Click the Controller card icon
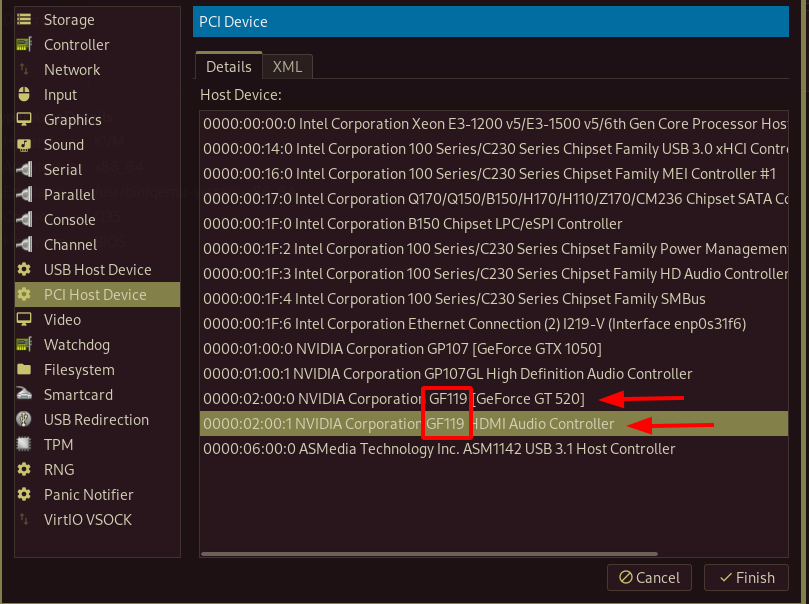 (x=24, y=44)
